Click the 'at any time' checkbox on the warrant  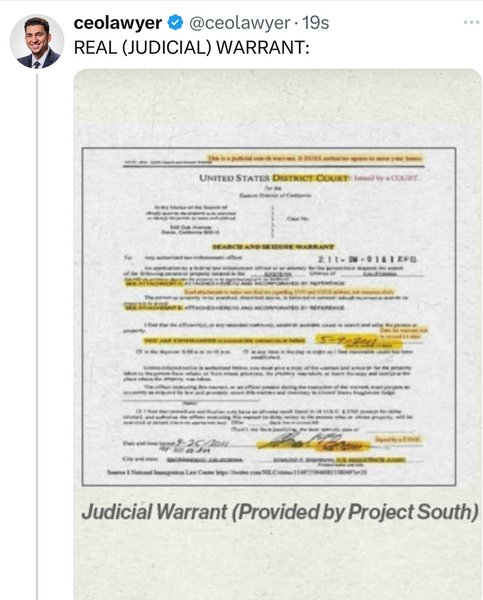[x=246, y=351]
